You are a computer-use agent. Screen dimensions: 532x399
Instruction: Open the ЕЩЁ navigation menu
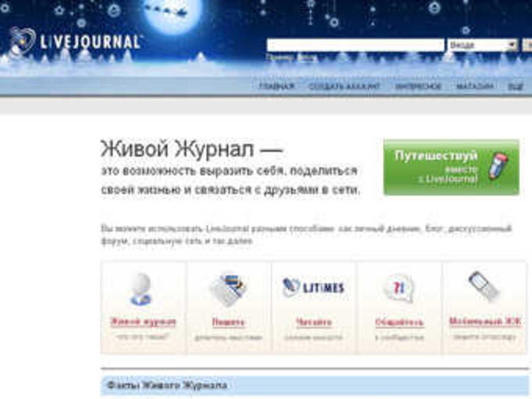coord(515,86)
